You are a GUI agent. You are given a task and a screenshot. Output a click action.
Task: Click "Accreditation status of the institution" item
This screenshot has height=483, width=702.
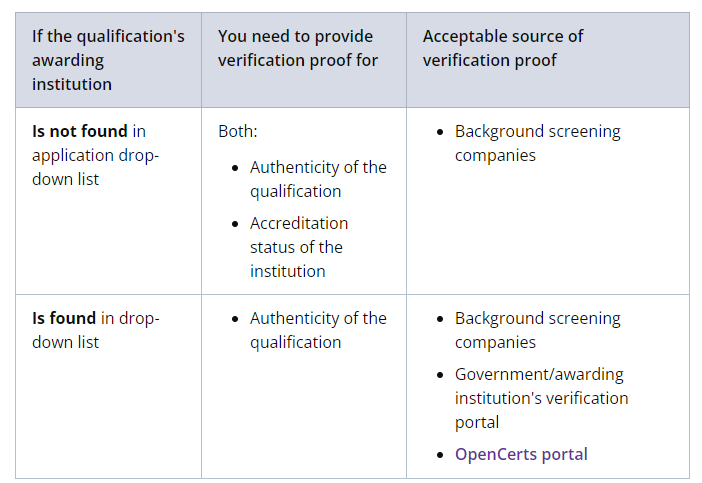[298, 247]
